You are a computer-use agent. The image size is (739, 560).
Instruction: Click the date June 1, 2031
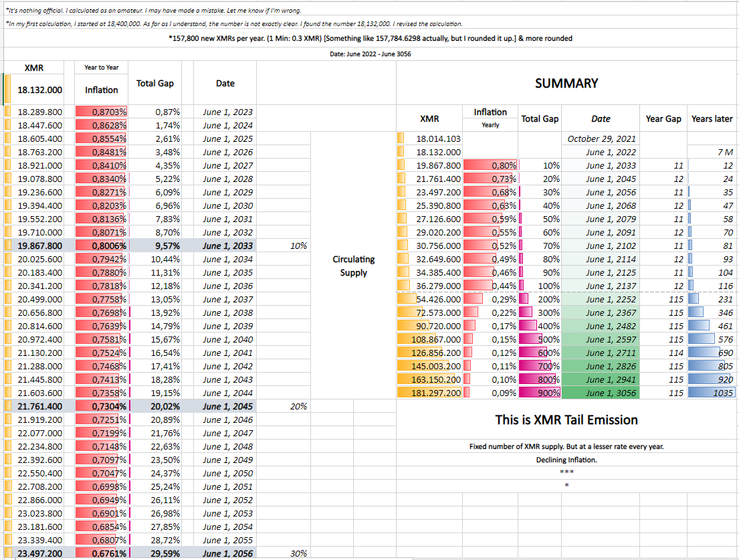tap(225, 219)
